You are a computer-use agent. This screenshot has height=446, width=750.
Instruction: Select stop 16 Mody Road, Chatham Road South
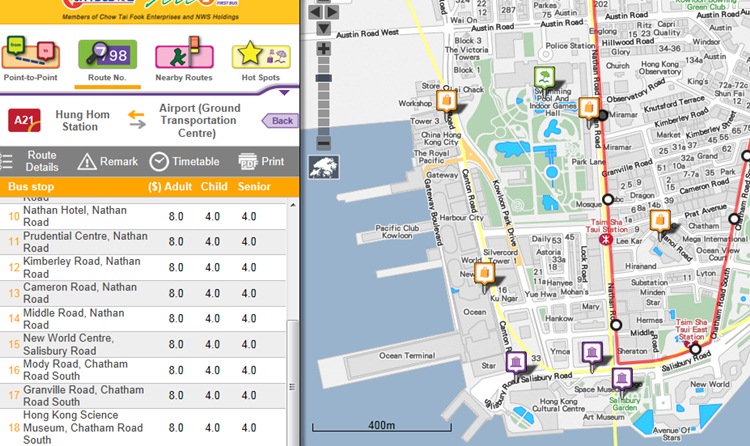click(x=143, y=370)
